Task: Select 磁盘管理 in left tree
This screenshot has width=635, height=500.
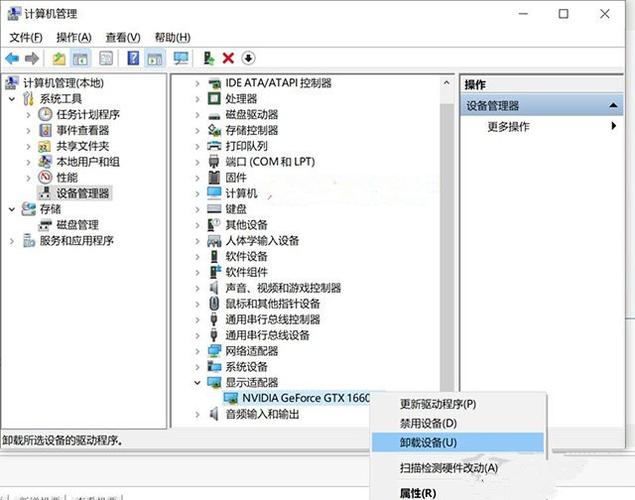Action: (77, 225)
